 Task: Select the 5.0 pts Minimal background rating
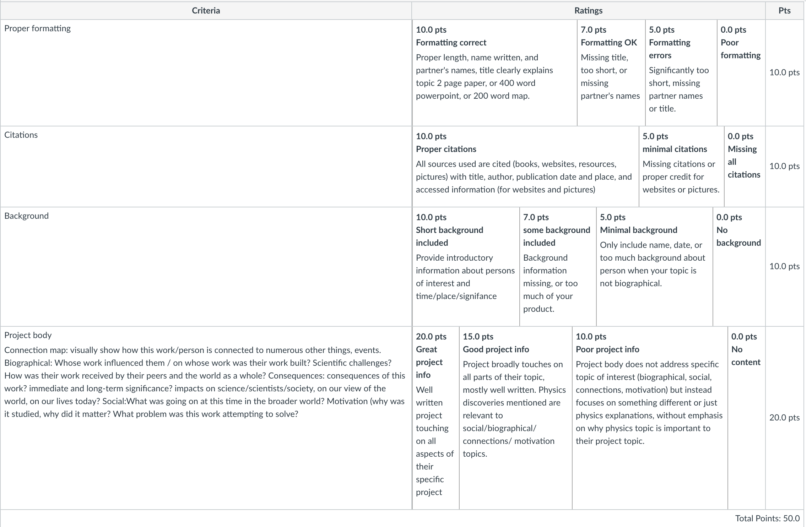pos(655,267)
